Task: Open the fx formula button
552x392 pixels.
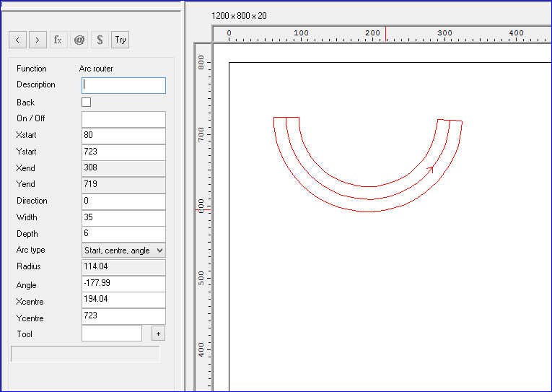Action: tap(58, 40)
